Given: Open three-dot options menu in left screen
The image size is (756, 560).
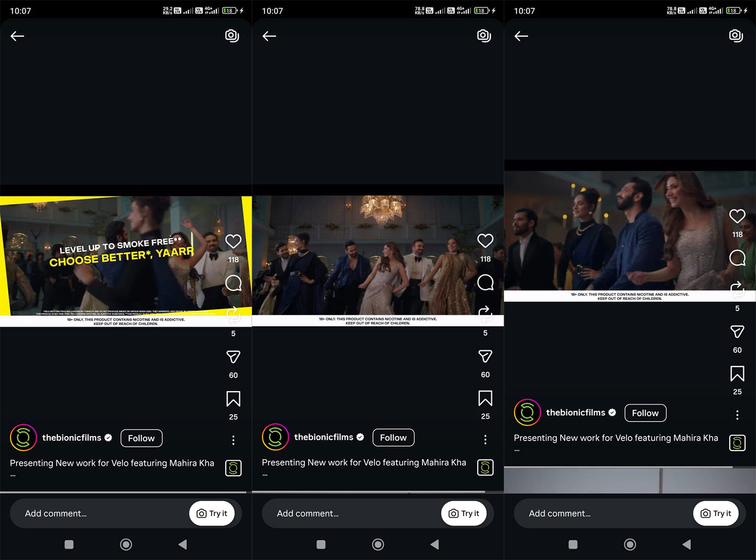Looking at the screenshot, I should 233,440.
